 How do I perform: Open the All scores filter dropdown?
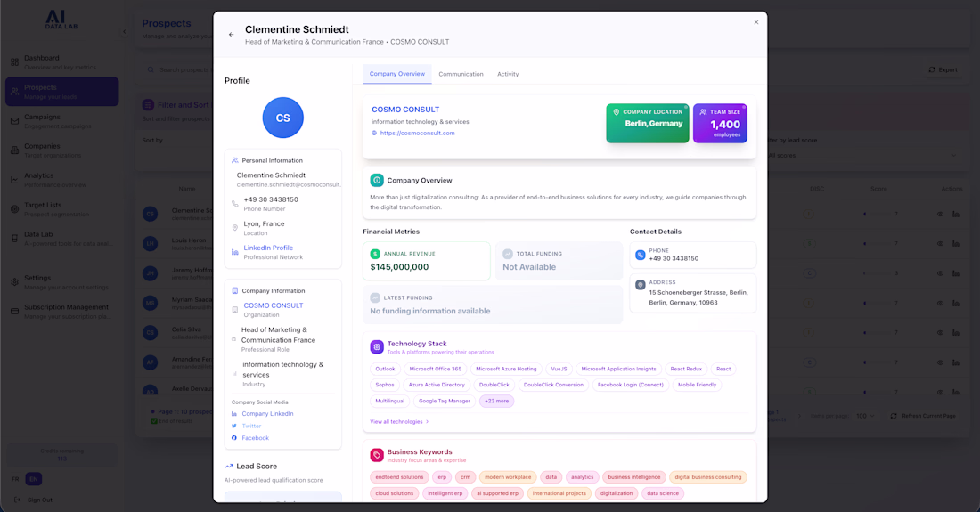point(864,156)
